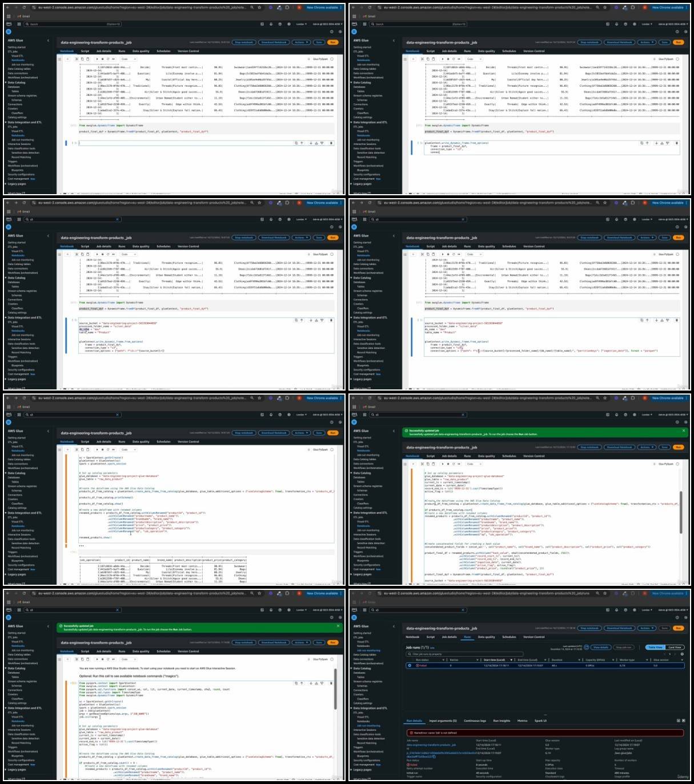Bookmark the page with the star, empty-cell notebook screenshot
The height and width of the screenshot is (784, 694).
pyautogui.click(x=260, y=7)
